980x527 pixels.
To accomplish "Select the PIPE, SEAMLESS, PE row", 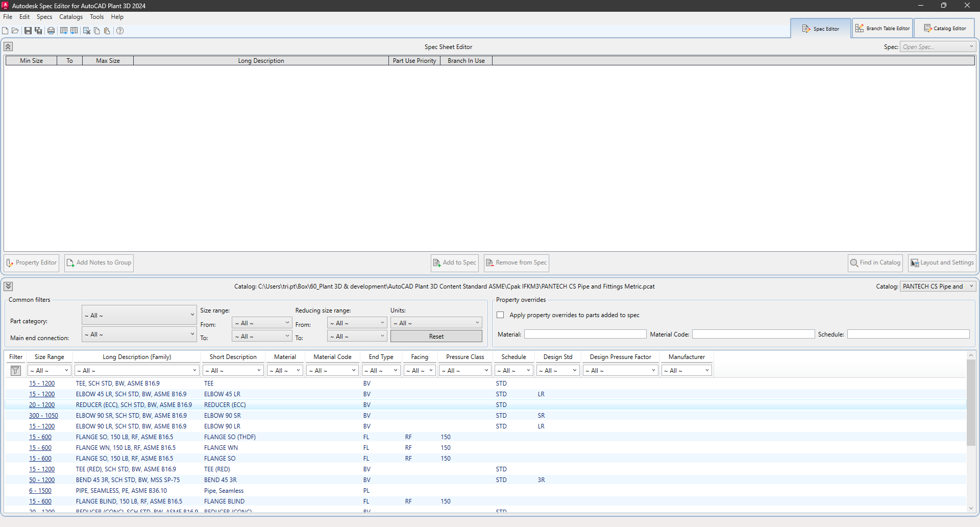I will point(485,491).
